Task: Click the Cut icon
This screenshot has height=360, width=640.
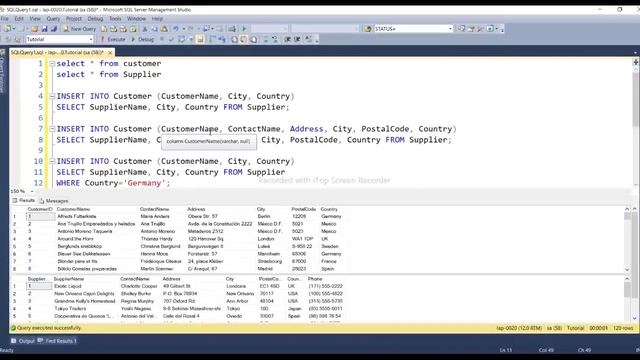Action: pyautogui.click(x=144, y=29)
